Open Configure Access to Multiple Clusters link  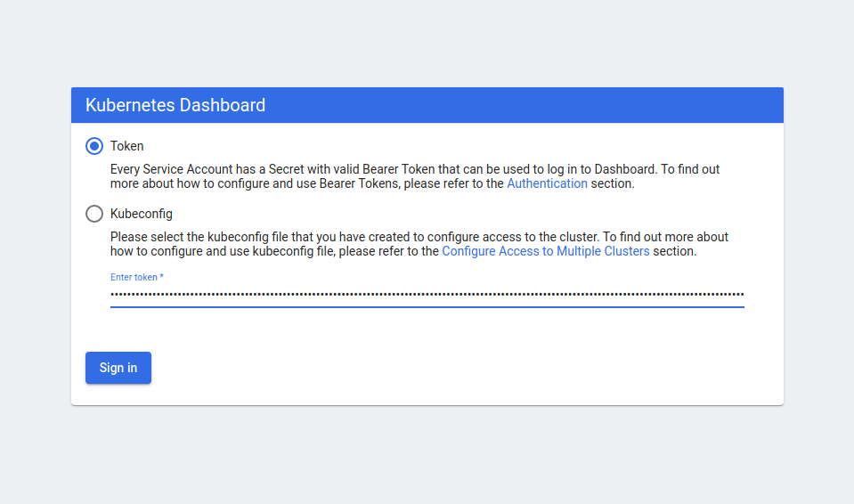[x=545, y=251]
